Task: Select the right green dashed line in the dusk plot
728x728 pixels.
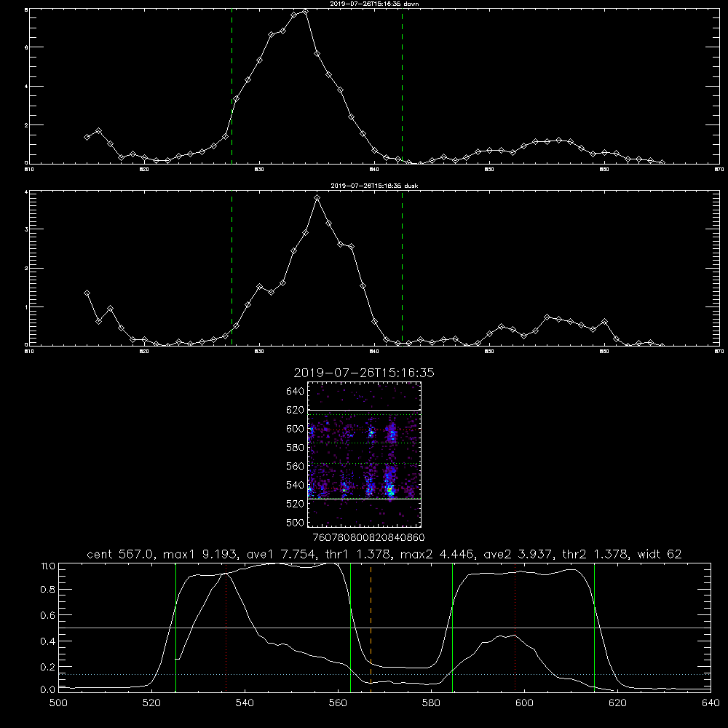Action: click(402, 269)
